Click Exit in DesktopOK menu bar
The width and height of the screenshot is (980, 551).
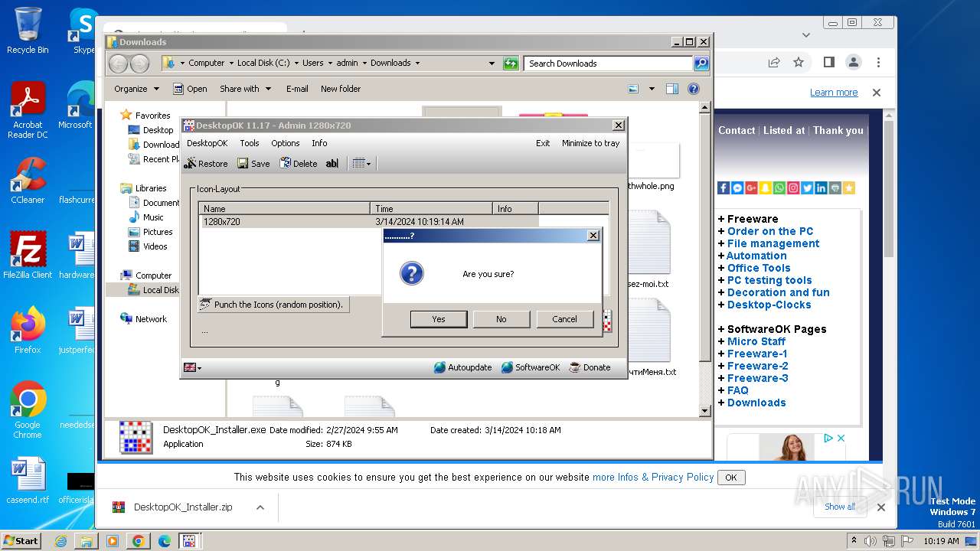click(543, 143)
